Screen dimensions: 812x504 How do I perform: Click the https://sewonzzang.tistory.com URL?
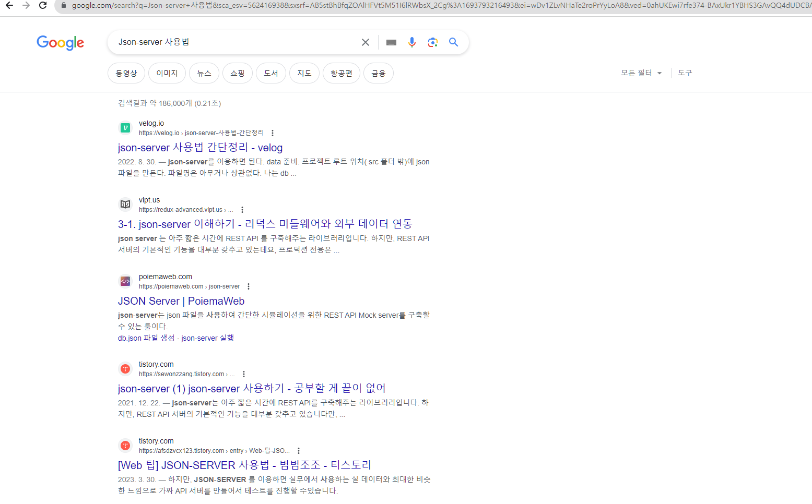pos(187,374)
